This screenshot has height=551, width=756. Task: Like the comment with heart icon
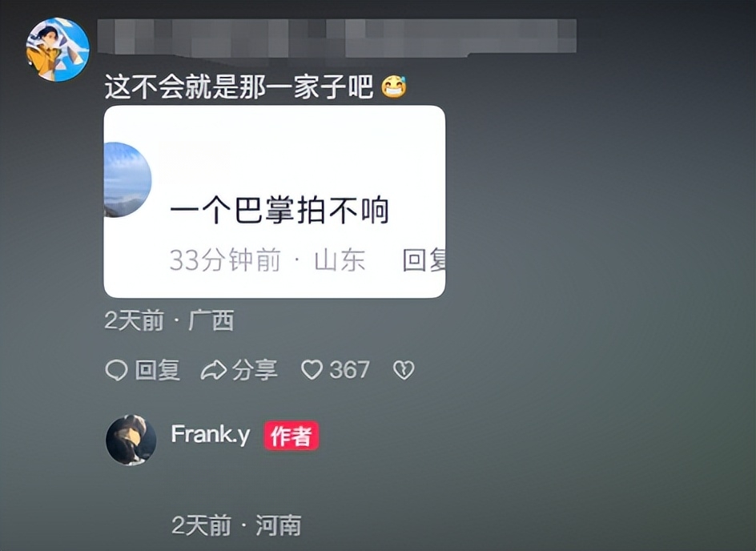(x=312, y=370)
